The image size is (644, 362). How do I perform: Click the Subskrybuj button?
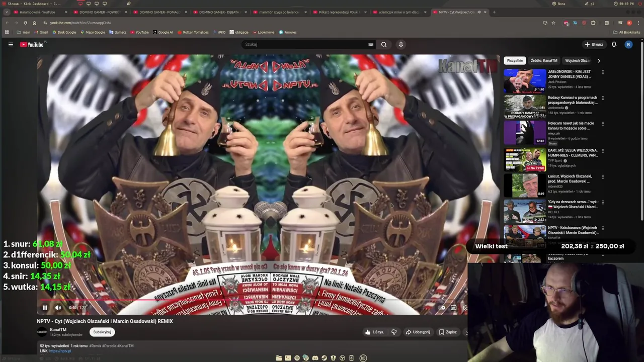click(x=102, y=332)
